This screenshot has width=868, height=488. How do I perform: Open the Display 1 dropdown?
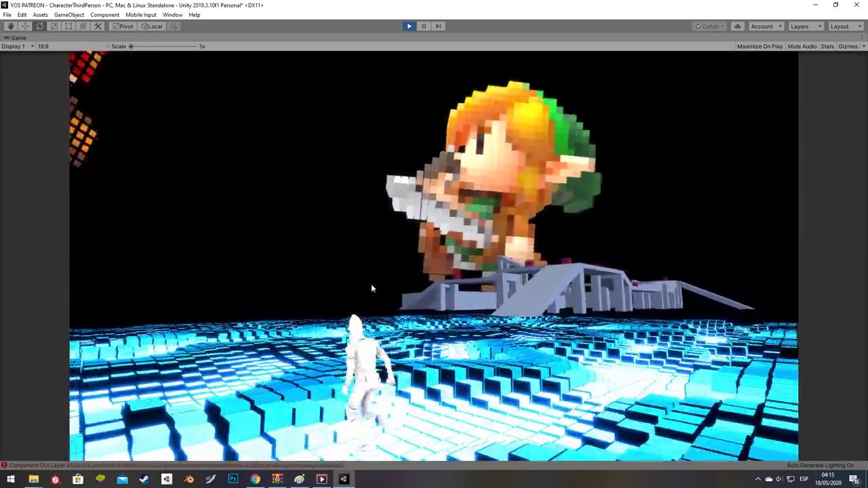pos(18,46)
